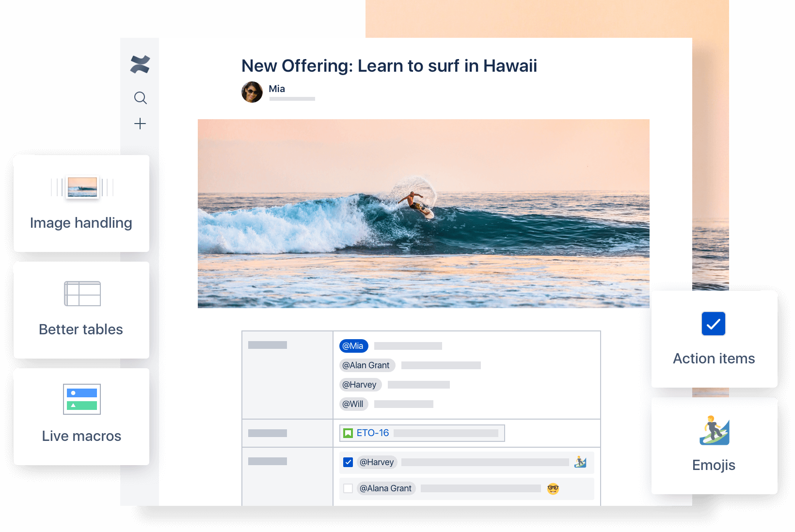
Task: Click the @Will mention pill
Action: 353,404
